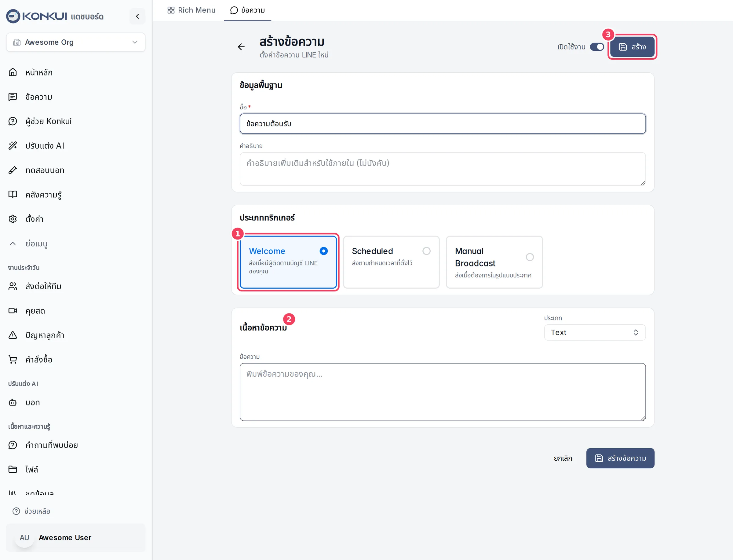This screenshot has width=733, height=560.
Task: Open the ประเภท Text type dropdown
Action: (x=595, y=332)
